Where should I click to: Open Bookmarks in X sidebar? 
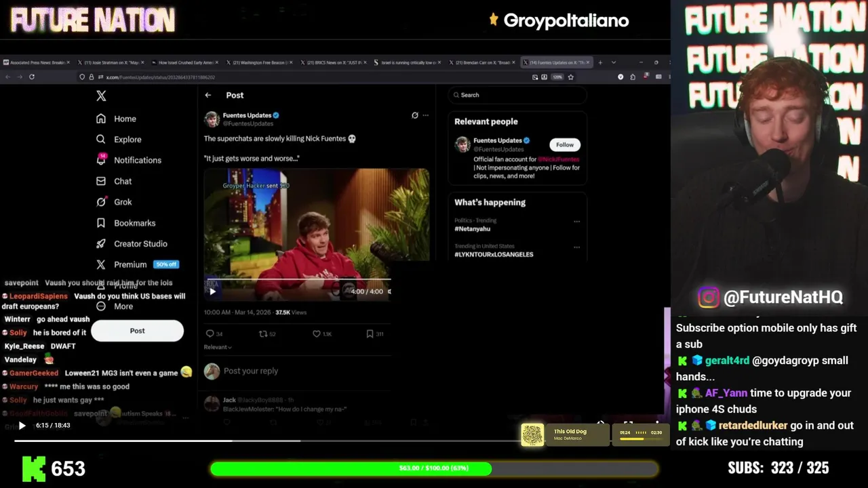point(125,223)
